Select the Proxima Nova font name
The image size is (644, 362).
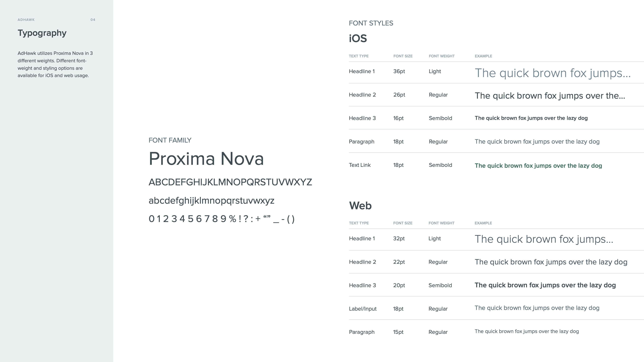pyautogui.click(x=206, y=159)
